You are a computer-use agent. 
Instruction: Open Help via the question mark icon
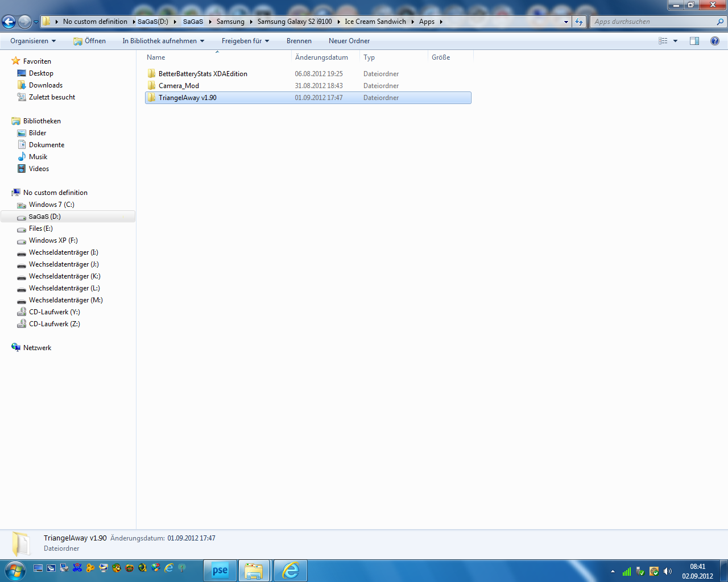pos(715,41)
